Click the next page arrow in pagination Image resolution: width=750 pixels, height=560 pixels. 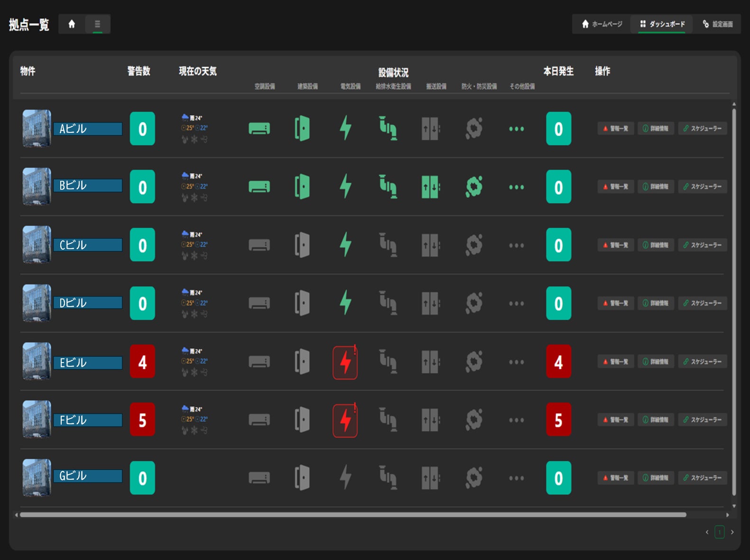click(732, 532)
